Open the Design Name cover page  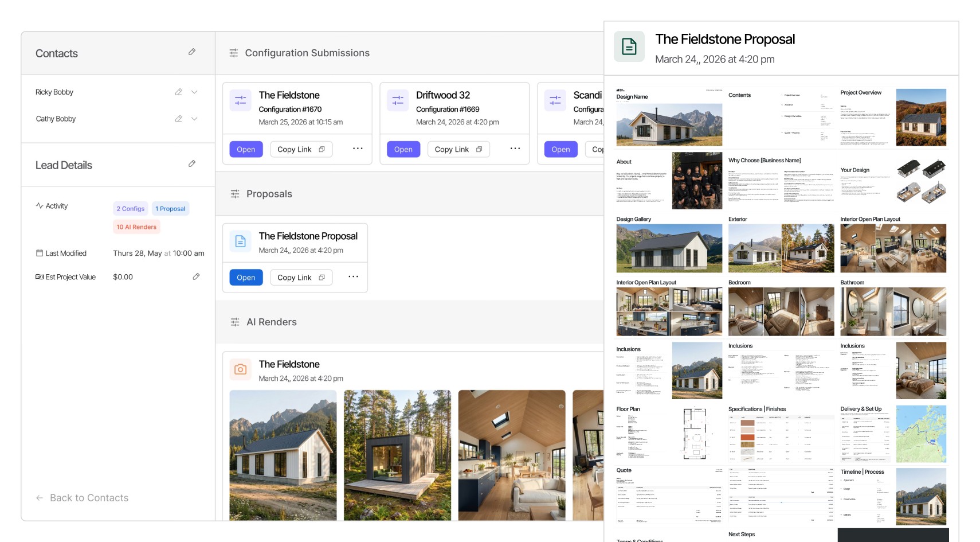[x=669, y=117]
